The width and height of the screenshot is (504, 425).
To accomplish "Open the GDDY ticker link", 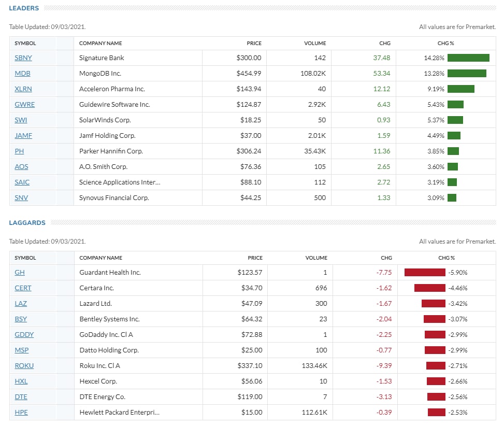I will pos(24,335).
